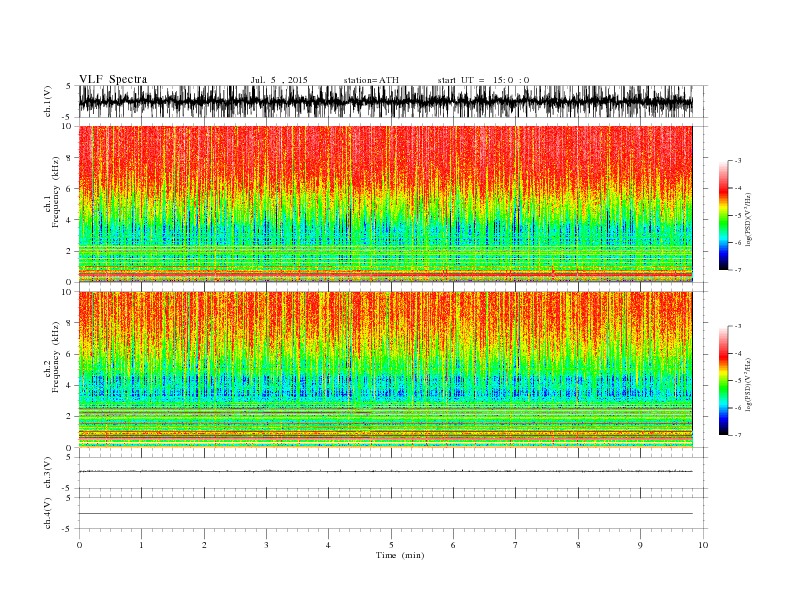Click the "start UT = 15:0 :0" label
Screen dimensions: 792x612
(x=483, y=80)
